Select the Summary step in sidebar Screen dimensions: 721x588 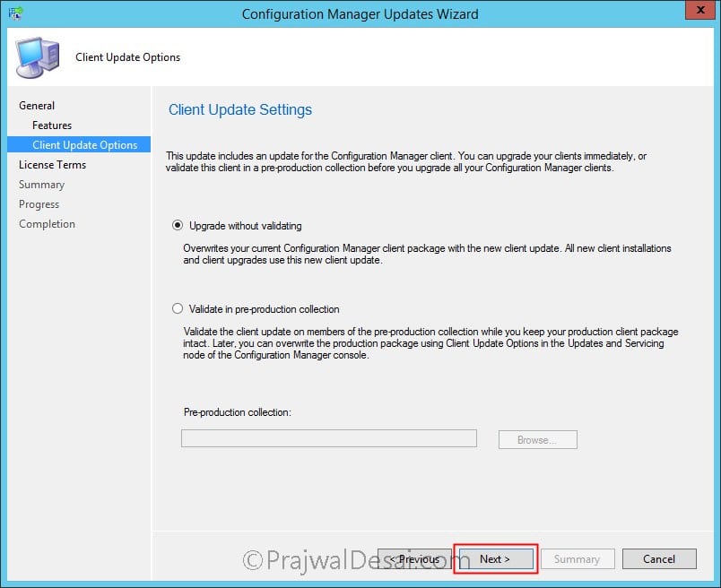click(41, 185)
